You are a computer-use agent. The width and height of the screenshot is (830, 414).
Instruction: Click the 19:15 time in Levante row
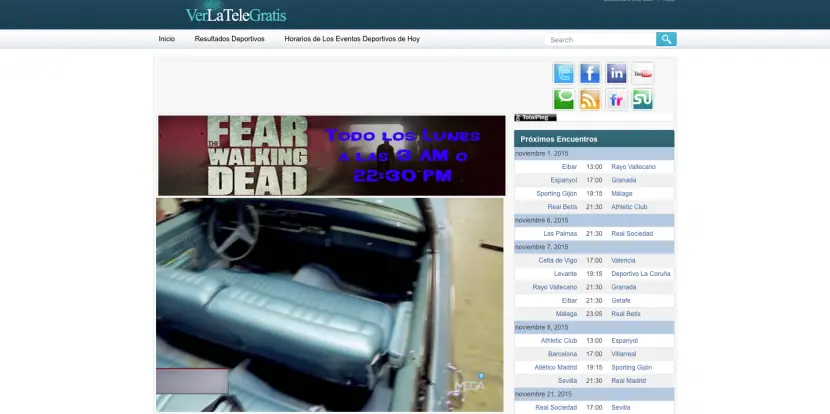coord(594,274)
